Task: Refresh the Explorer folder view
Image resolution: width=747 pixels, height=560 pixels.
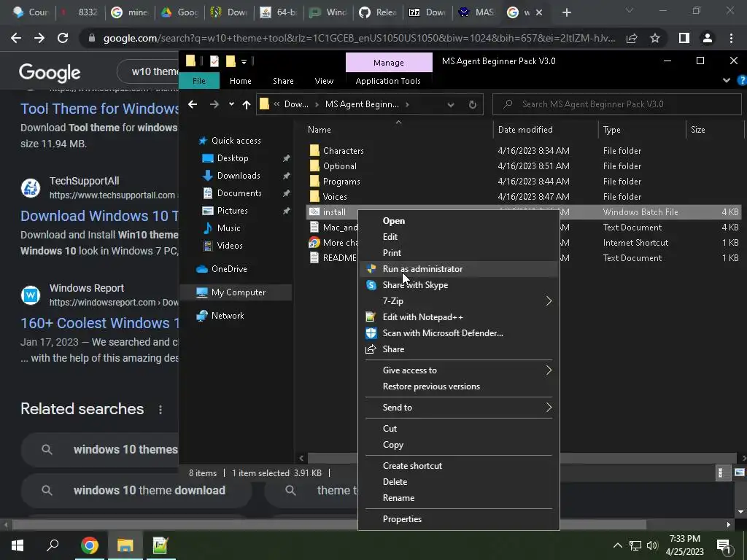Action: tap(472, 104)
